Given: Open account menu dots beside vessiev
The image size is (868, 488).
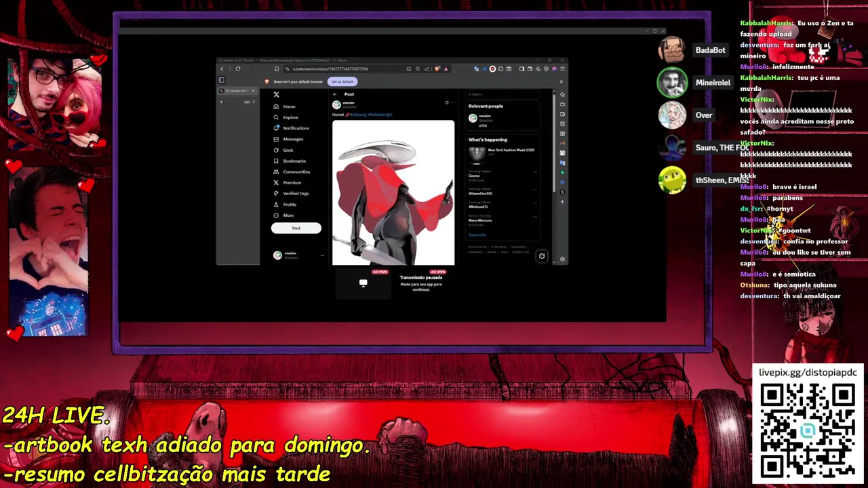Looking at the screenshot, I should tap(322, 256).
